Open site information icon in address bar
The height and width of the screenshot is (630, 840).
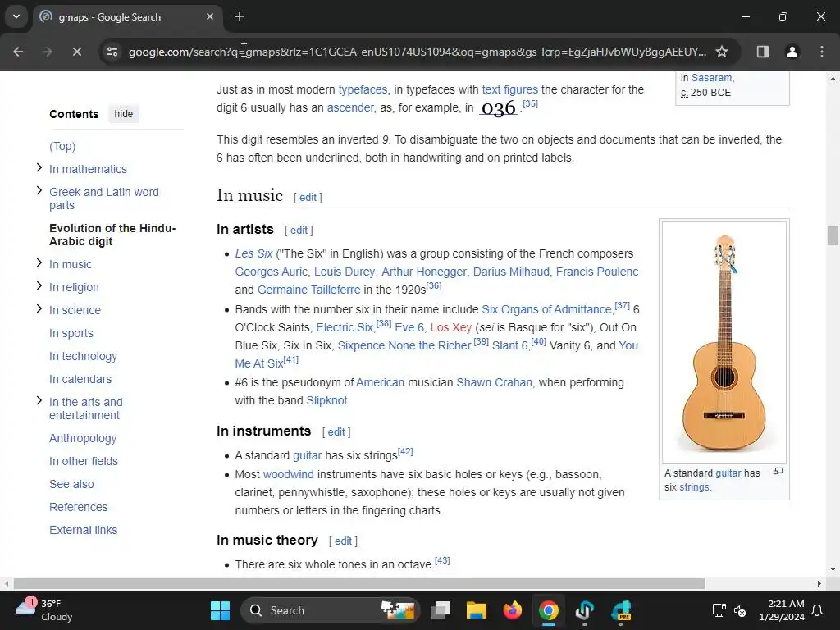tap(112, 52)
